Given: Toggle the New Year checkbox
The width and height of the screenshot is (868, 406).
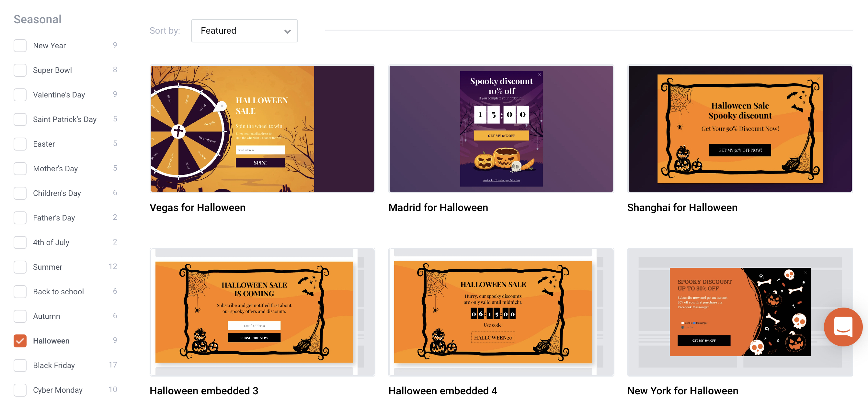Looking at the screenshot, I should point(20,45).
